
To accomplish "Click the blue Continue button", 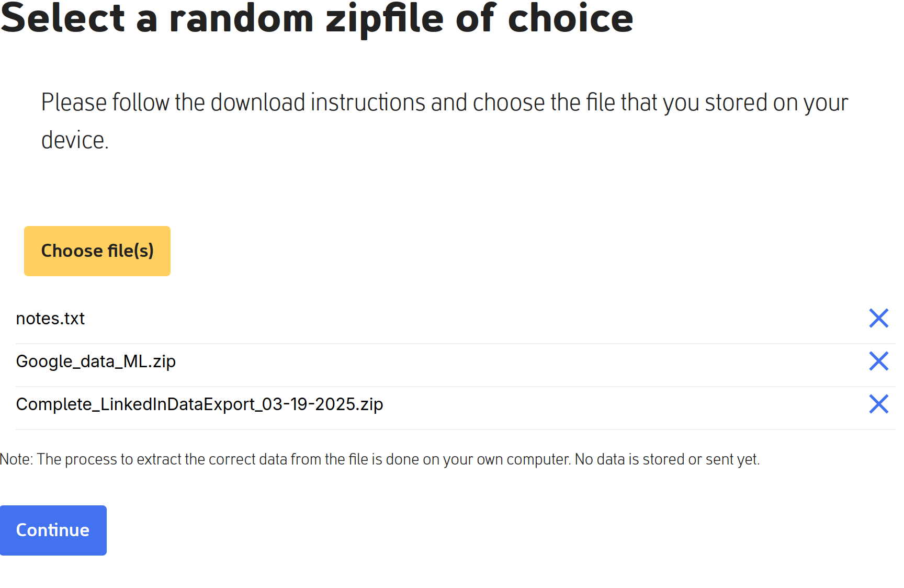I will pyautogui.click(x=53, y=530).
